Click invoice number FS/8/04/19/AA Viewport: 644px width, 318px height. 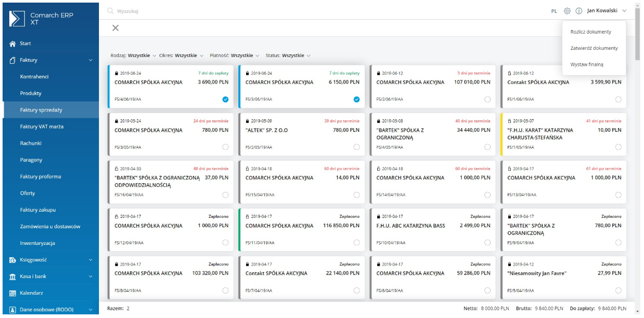point(128,290)
